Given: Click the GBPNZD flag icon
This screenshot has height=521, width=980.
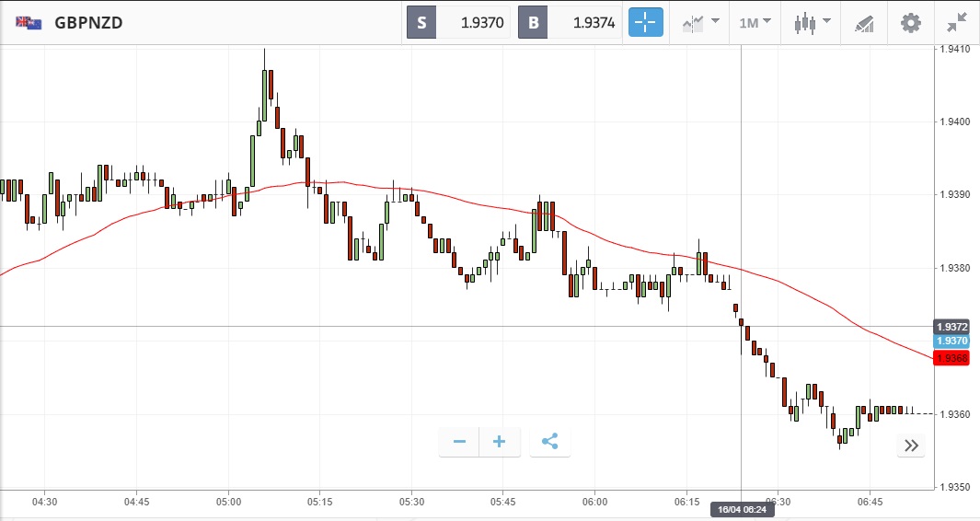Looking at the screenshot, I should click(x=29, y=23).
